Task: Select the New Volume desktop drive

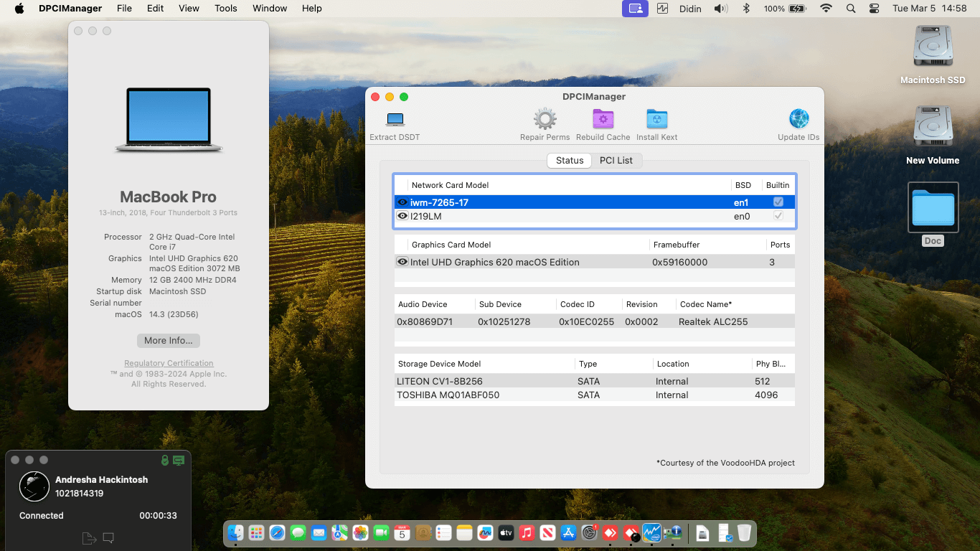Action: click(933, 136)
